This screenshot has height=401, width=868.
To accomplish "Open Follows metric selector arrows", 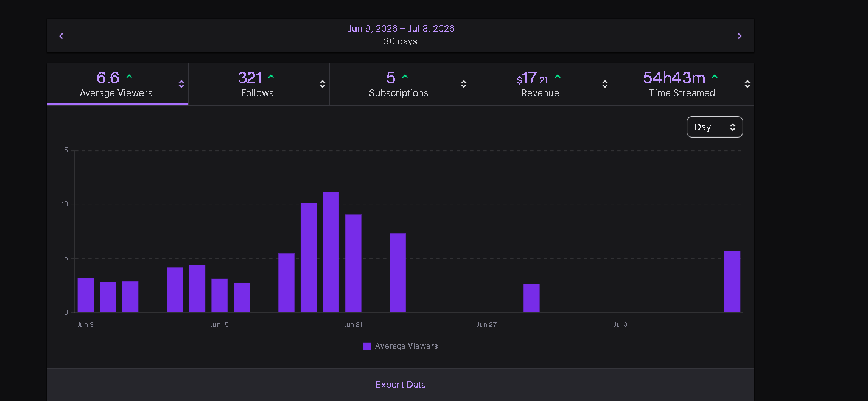I will point(323,85).
